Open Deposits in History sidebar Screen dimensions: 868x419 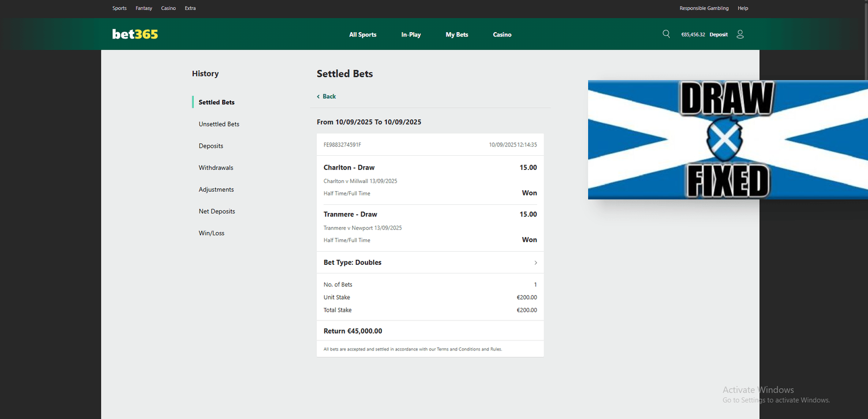(211, 146)
